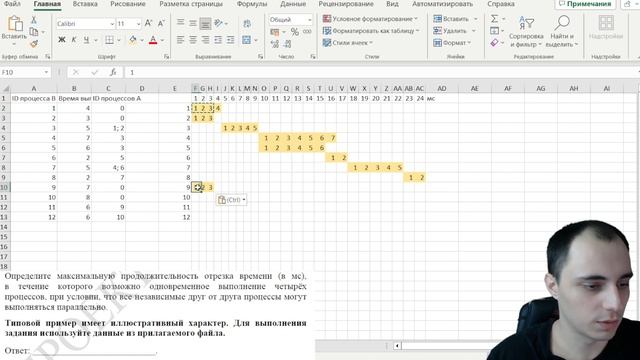Increase font size with the large A icon
The height and width of the screenshot is (360, 640).
149,24
